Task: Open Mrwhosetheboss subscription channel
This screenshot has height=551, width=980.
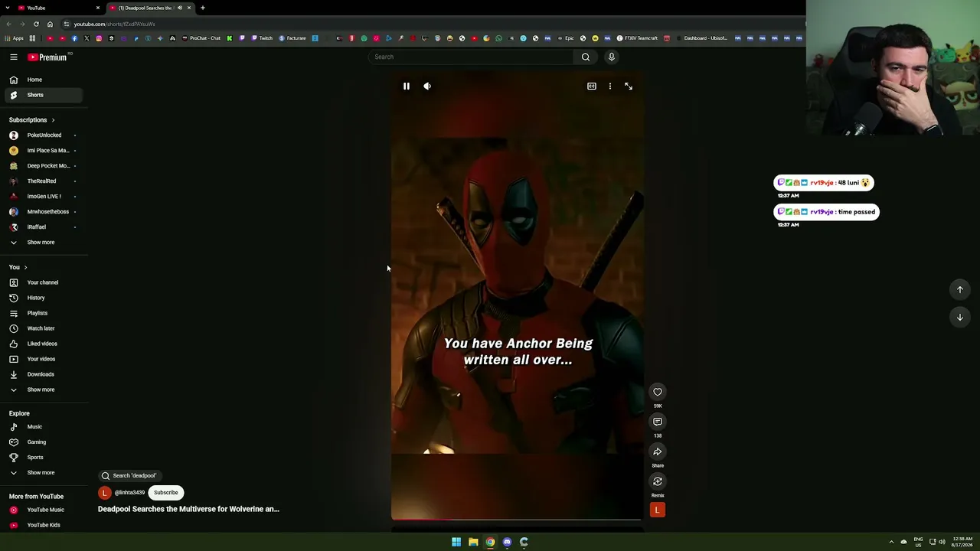Action: pyautogui.click(x=44, y=212)
